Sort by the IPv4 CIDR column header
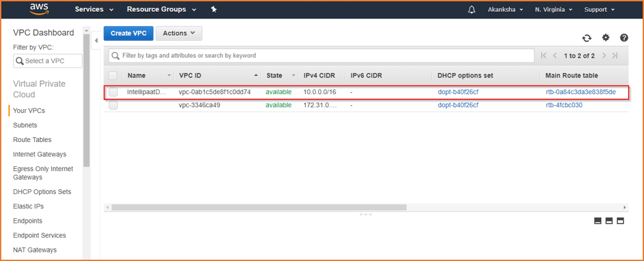 click(319, 76)
